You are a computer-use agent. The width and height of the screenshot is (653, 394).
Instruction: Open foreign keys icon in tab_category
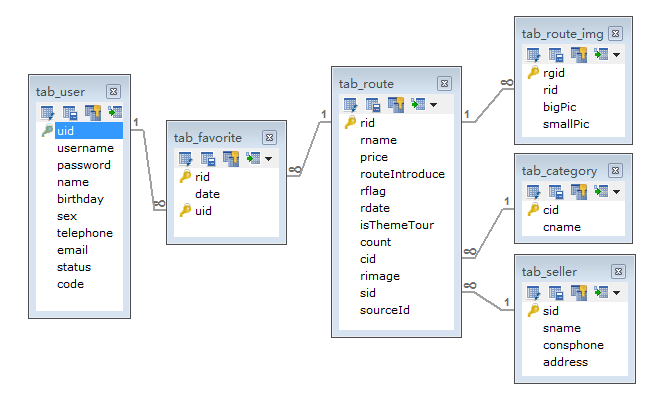[x=578, y=192]
